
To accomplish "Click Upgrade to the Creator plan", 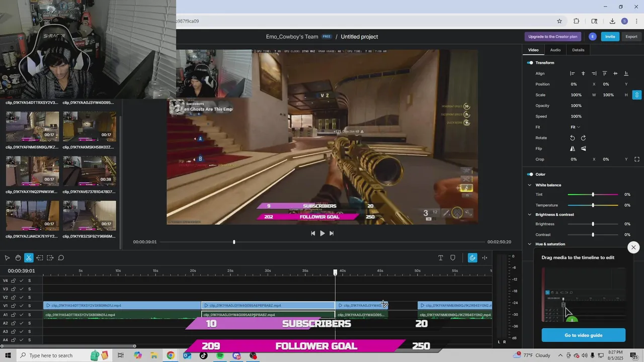I will 553,37.
